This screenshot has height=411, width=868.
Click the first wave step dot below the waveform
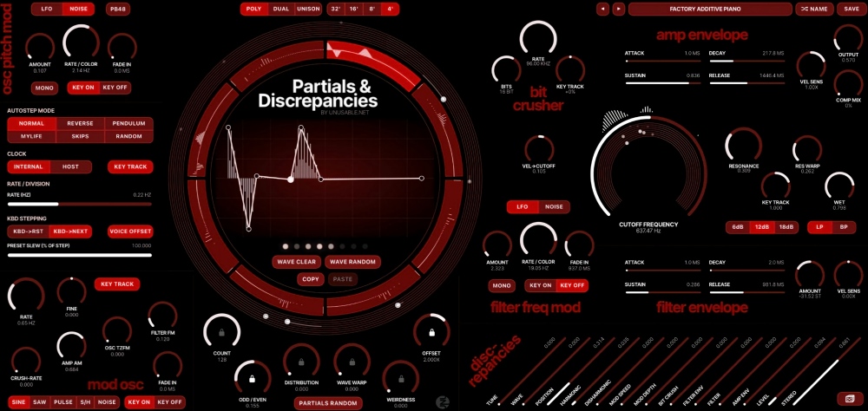click(285, 247)
